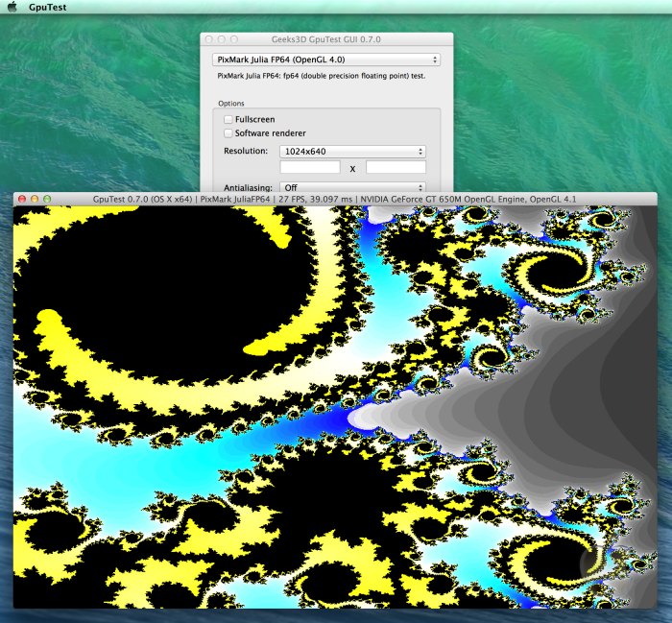Click the Geeks3D GpuTest GUI title bar

(x=326, y=39)
